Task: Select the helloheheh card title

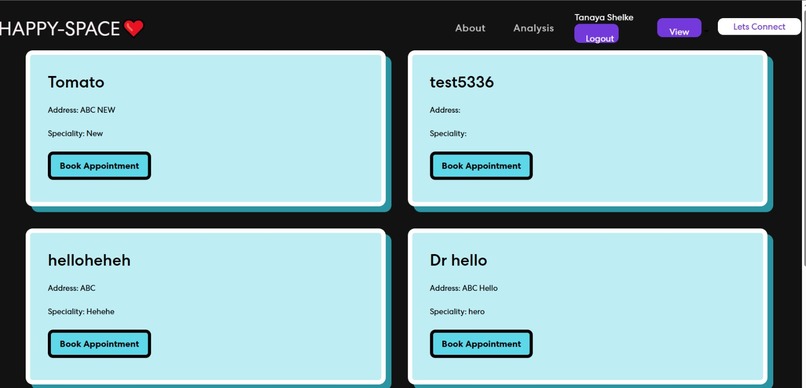Action: [x=89, y=261]
